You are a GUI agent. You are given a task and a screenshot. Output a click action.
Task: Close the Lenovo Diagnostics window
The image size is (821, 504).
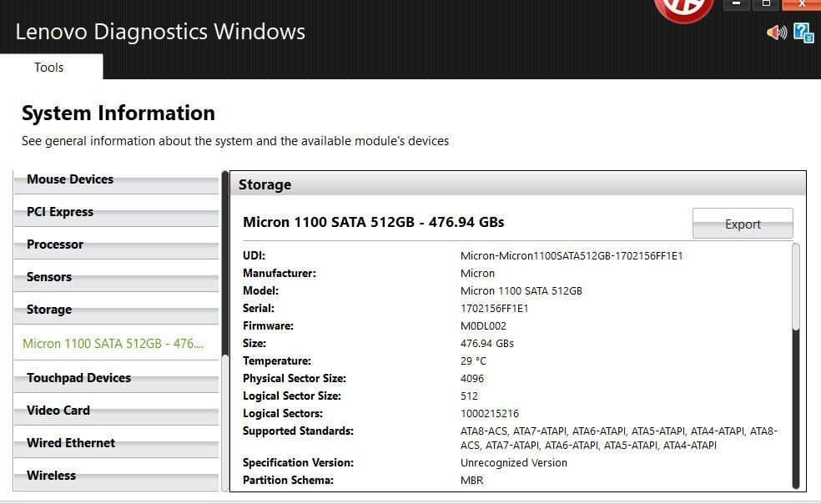pos(802,5)
